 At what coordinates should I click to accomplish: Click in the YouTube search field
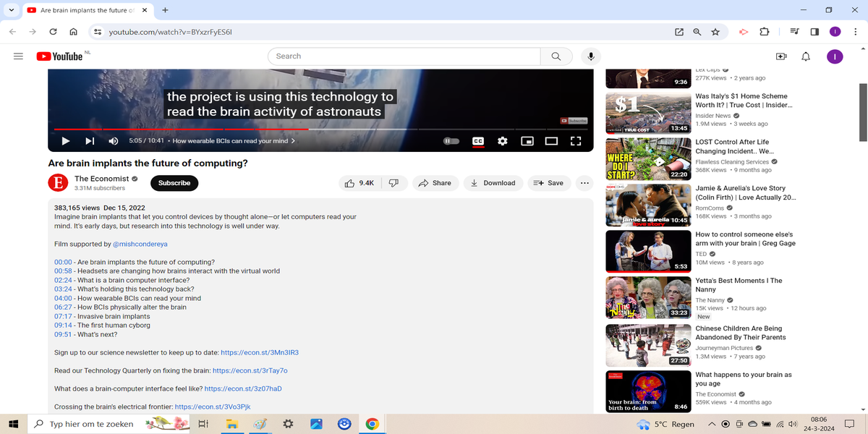click(x=404, y=56)
